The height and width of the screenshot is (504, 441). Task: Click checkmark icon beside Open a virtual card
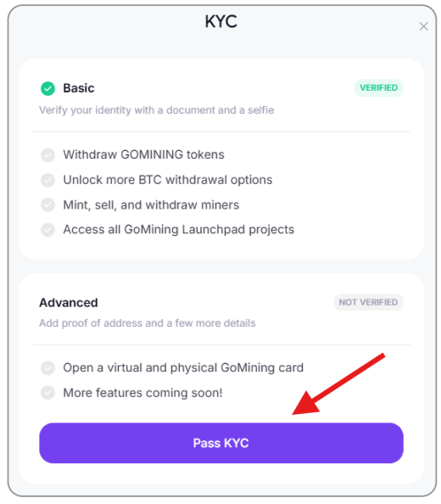click(x=47, y=368)
